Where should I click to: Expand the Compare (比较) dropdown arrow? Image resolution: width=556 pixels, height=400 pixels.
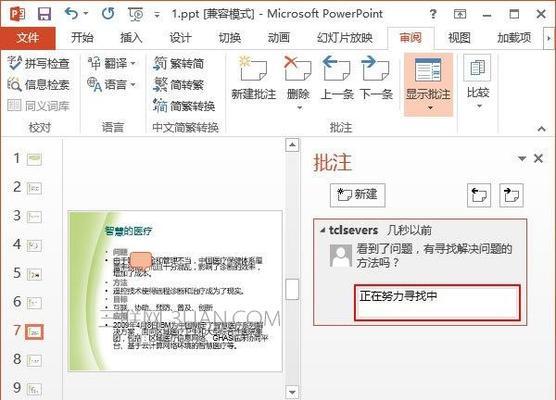[479, 106]
